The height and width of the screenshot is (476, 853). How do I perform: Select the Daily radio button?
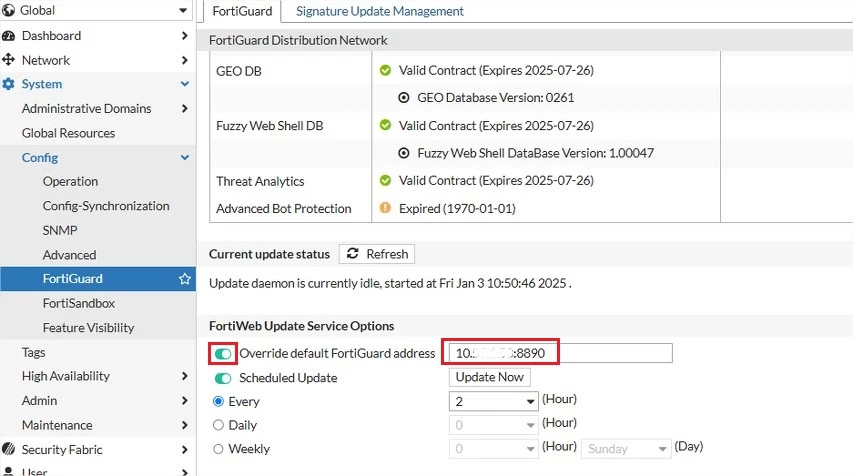218,425
